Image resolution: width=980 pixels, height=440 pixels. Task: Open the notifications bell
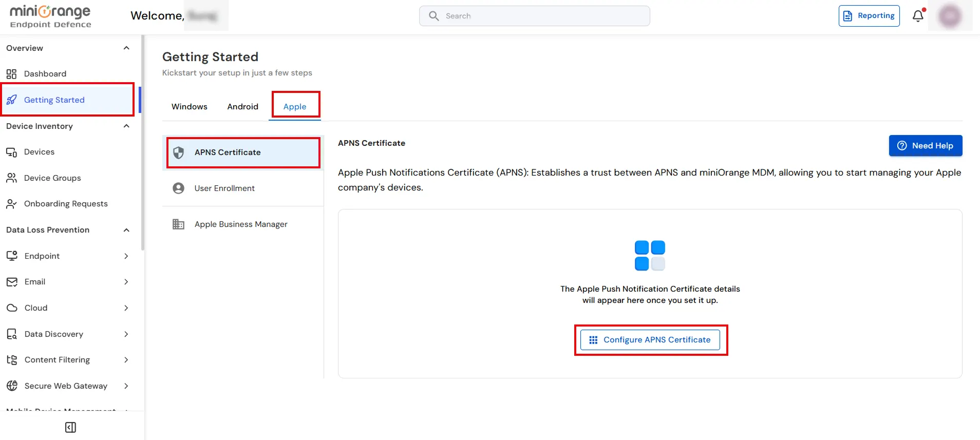(918, 16)
